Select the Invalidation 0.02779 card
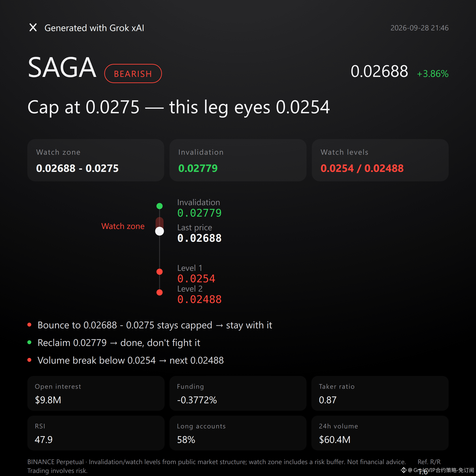Viewport: 476px width, 476px height. click(x=238, y=160)
